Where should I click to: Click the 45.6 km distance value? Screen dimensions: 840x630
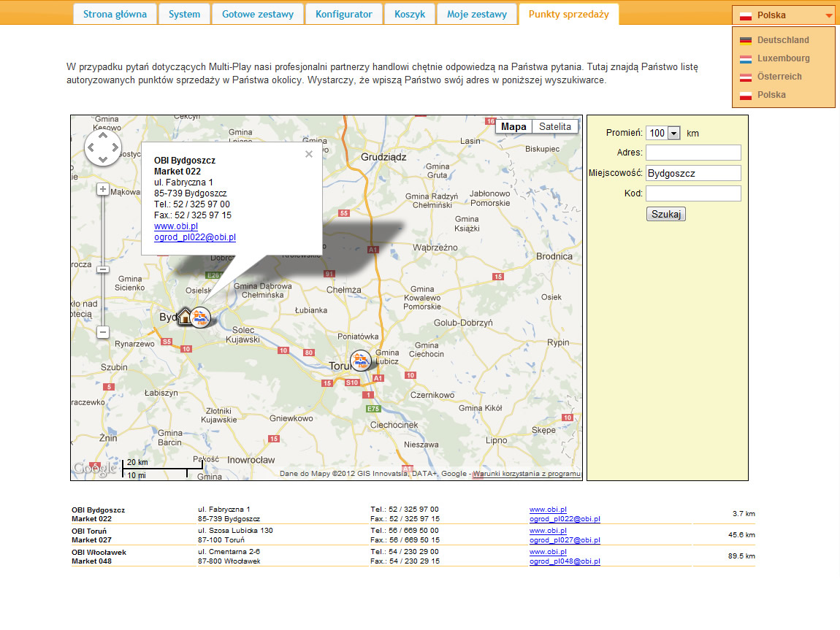pos(741,534)
